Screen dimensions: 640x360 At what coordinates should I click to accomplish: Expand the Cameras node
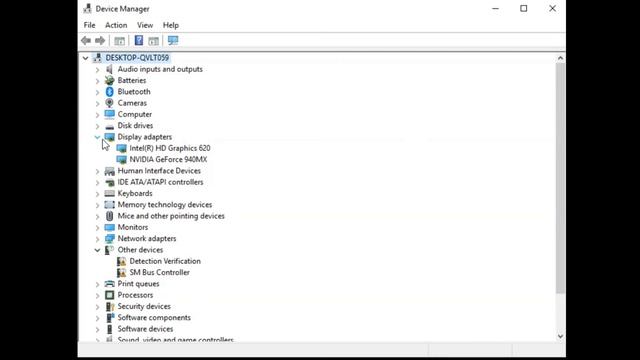pyautogui.click(x=97, y=104)
